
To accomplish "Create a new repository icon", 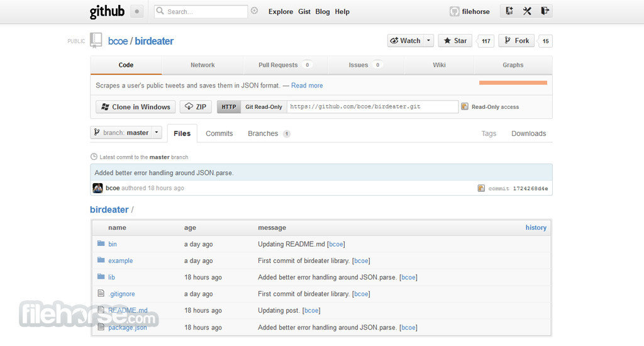I will pyautogui.click(x=509, y=11).
